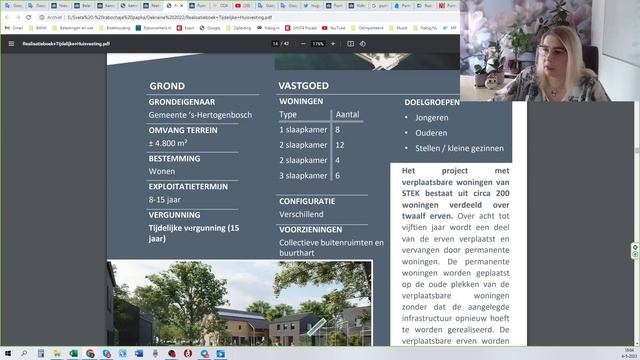The width and height of the screenshot is (640, 360).
Task: Click the text 8-15 jaar
Action: point(164,200)
